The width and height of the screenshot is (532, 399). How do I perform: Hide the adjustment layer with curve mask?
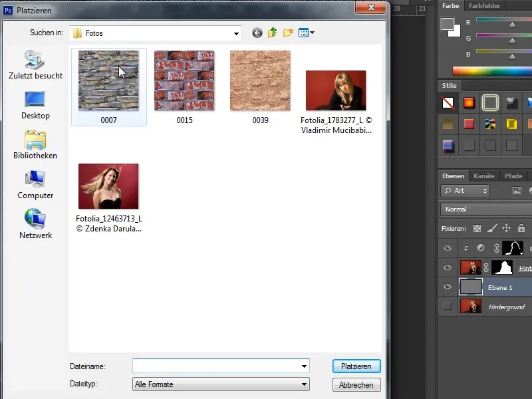tap(448, 248)
